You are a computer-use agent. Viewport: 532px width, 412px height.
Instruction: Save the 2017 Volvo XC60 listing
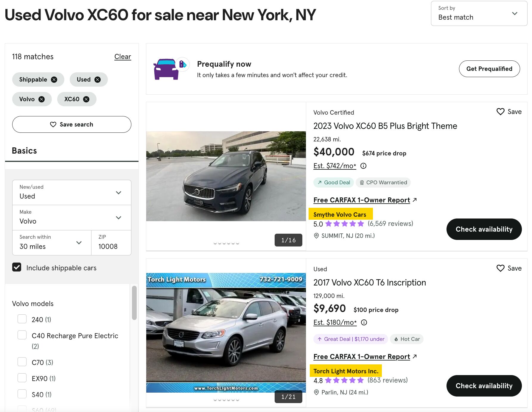(x=500, y=268)
